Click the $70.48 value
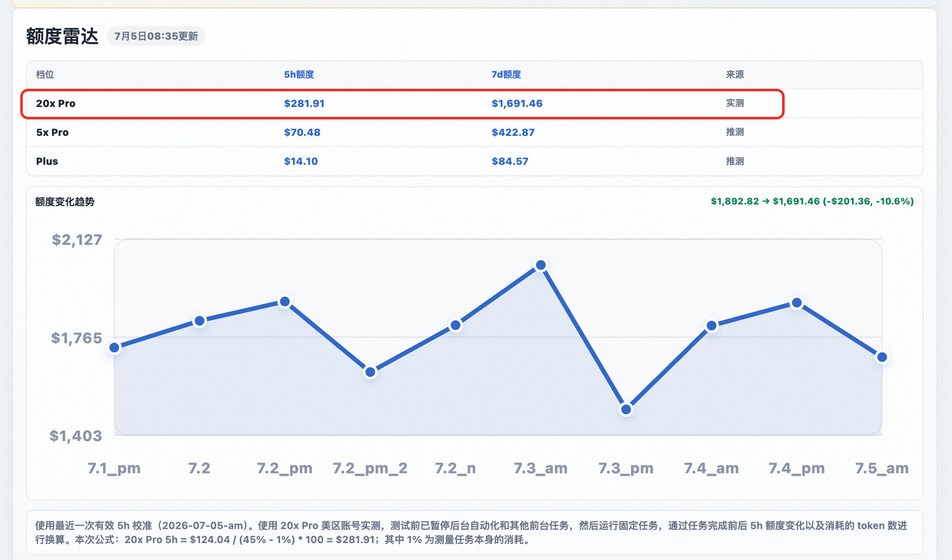 [302, 132]
